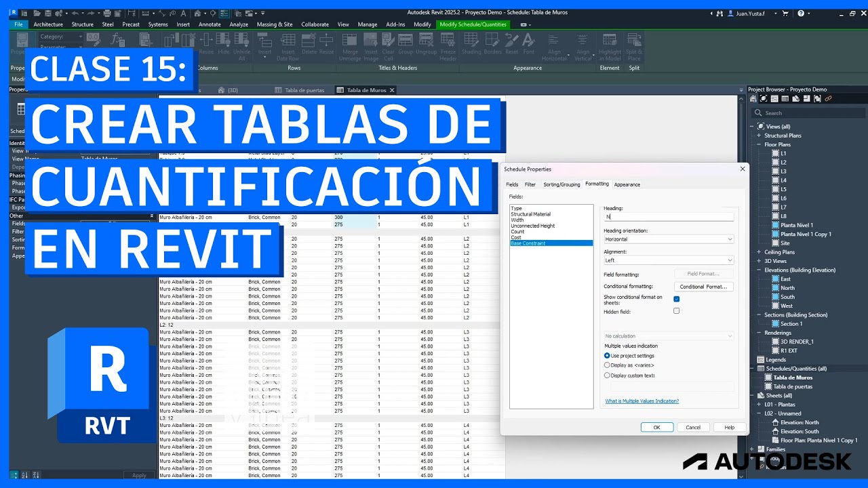Collapse the Floor Plans tree node
The image size is (868, 488).
759,144
